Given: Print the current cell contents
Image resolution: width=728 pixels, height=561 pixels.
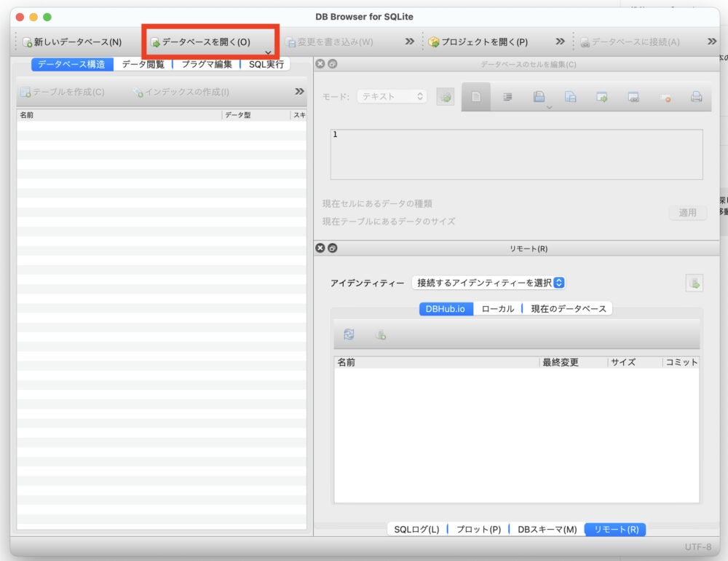Looking at the screenshot, I should 697,96.
